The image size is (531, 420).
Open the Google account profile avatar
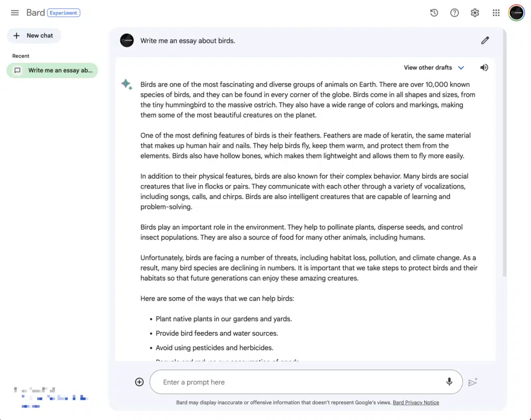click(516, 13)
